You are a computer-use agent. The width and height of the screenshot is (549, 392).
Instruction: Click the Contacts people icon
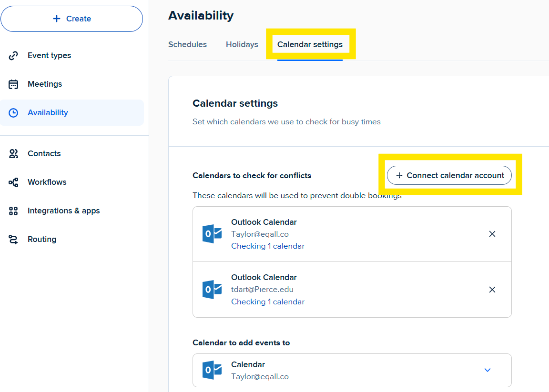[13, 154]
